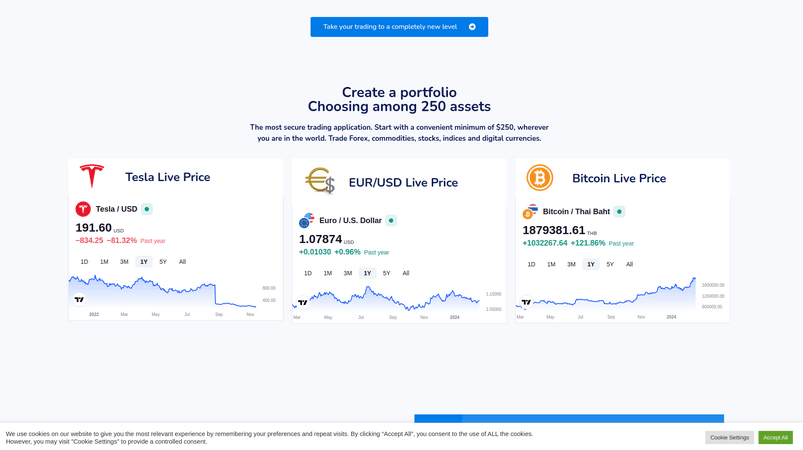803x450 pixels.
Task: Switch the Tesla chart to 3M range
Action: 124,262
